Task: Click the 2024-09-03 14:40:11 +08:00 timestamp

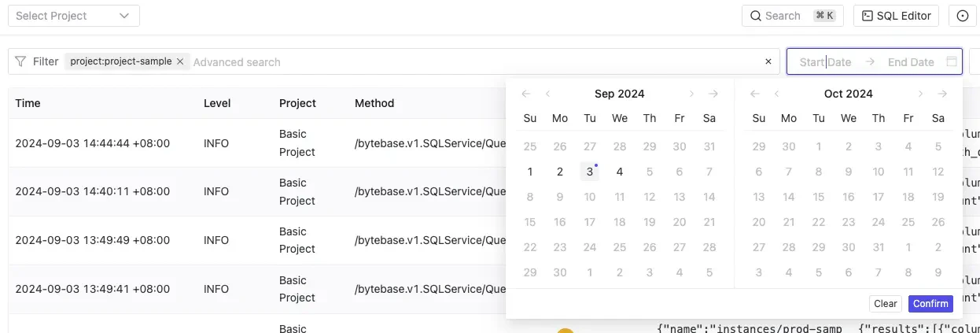Action: 93,191
